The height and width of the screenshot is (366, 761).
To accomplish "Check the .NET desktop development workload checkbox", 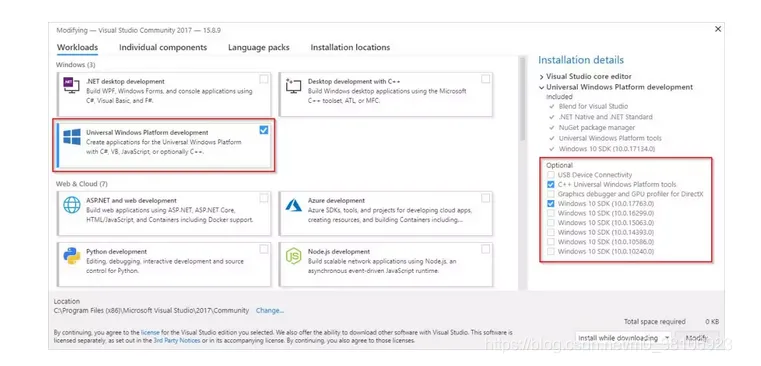I will pos(264,79).
